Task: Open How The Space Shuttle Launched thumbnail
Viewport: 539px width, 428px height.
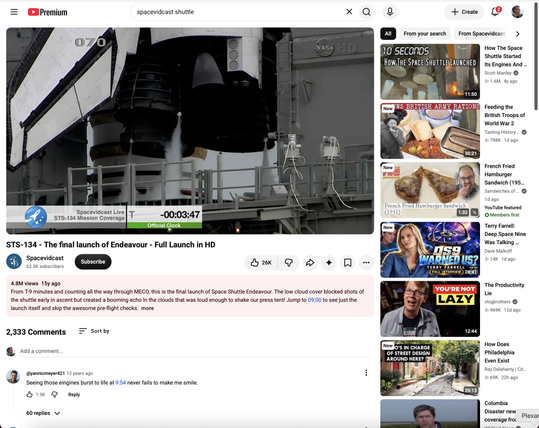Action: click(x=430, y=72)
